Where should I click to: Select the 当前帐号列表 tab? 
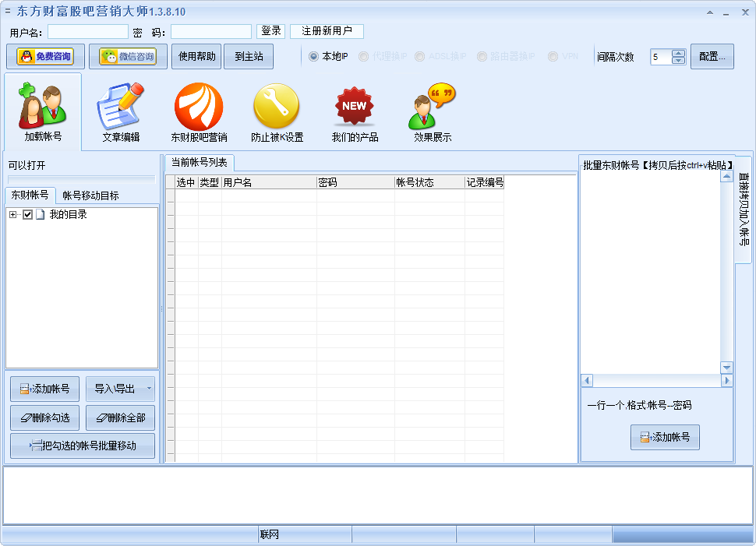(199, 163)
